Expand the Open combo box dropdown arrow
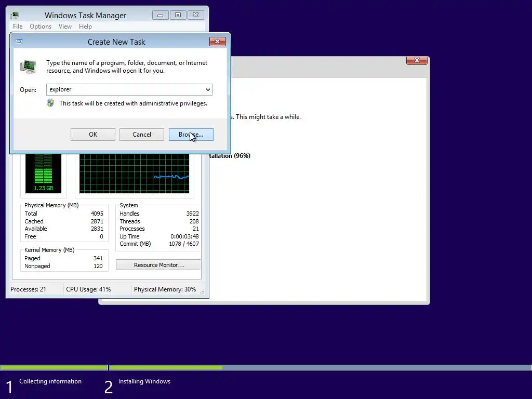This screenshot has width=532, height=399. (x=208, y=89)
